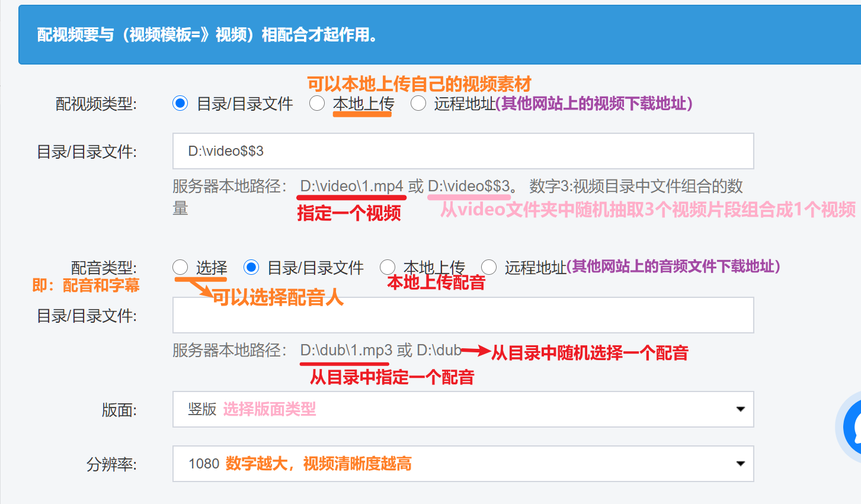Viewport: 861px width, 504px height.
Task: Choose 本地上传 as the 配视频类型
Action: [x=317, y=104]
